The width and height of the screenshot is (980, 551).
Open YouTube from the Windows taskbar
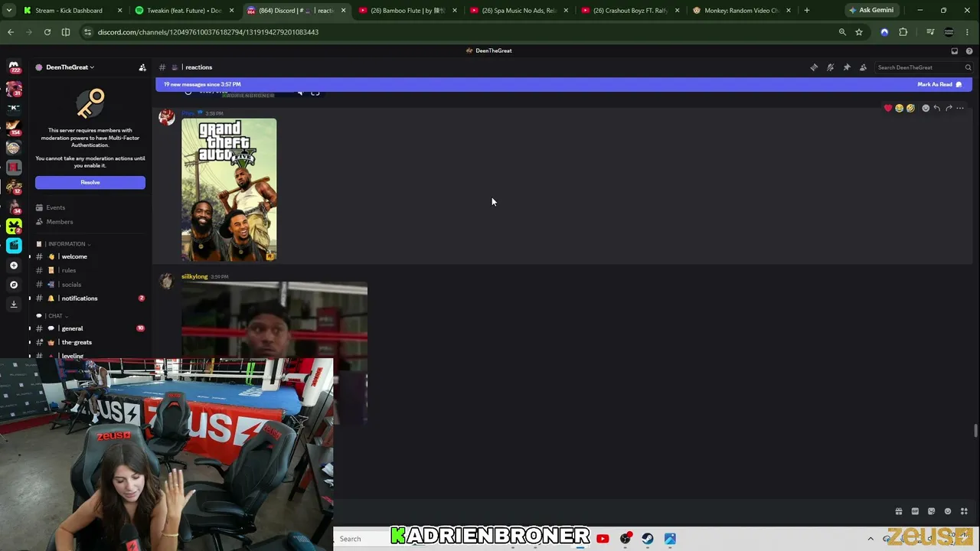(603, 539)
